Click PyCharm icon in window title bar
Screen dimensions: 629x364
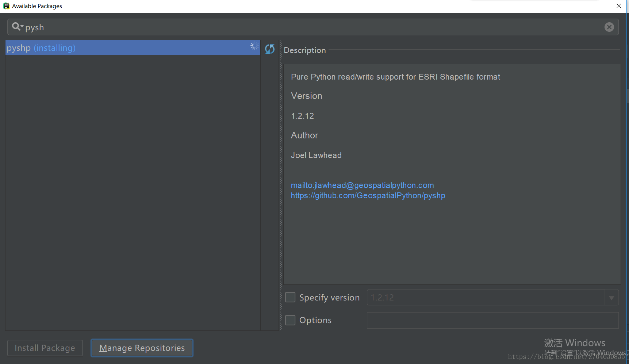(6, 6)
